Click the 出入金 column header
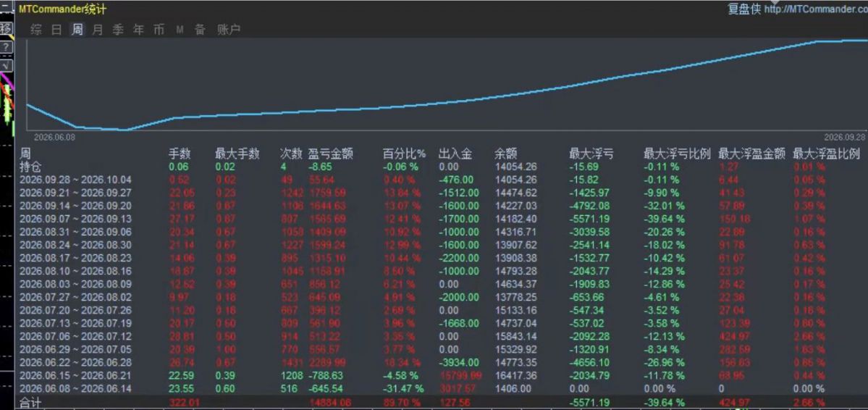This screenshot has height=410, width=868. click(455, 154)
